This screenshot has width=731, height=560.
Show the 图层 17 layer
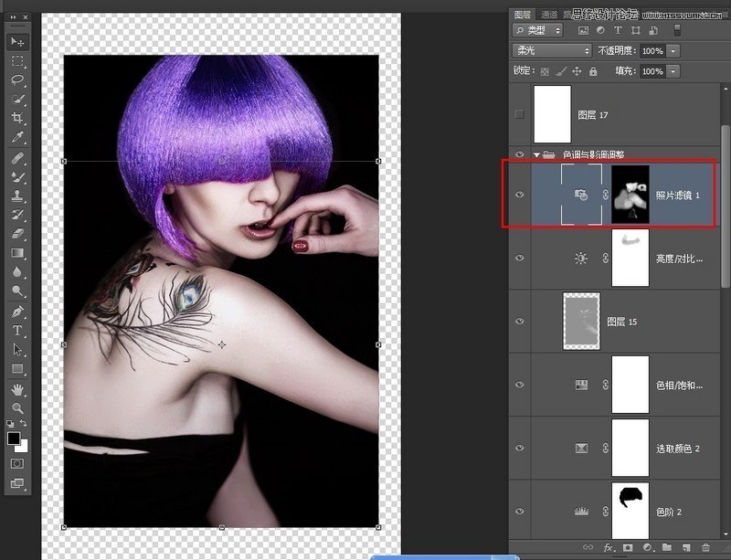(x=520, y=114)
